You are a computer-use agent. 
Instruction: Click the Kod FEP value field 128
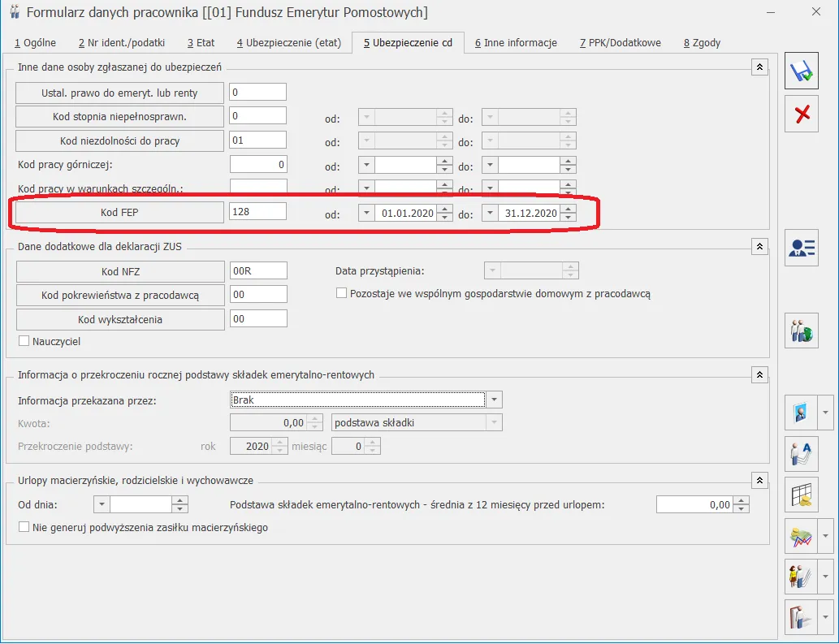pos(258,211)
